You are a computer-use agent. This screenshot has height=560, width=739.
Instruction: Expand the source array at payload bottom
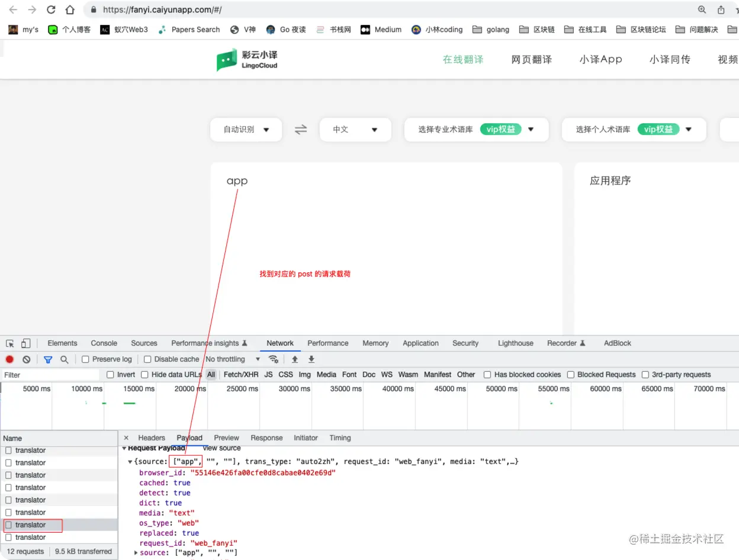click(136, 553)
